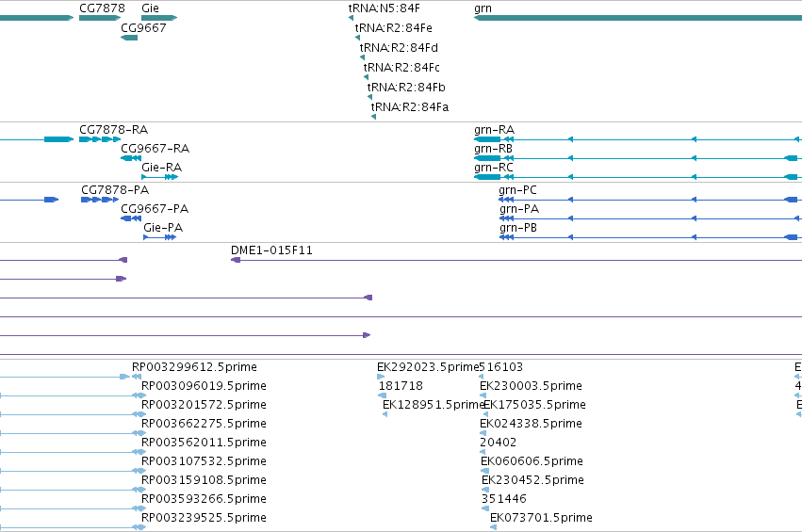Click the tRNA:N5:84F label
The image size is (802, 532).
point(385,8)
